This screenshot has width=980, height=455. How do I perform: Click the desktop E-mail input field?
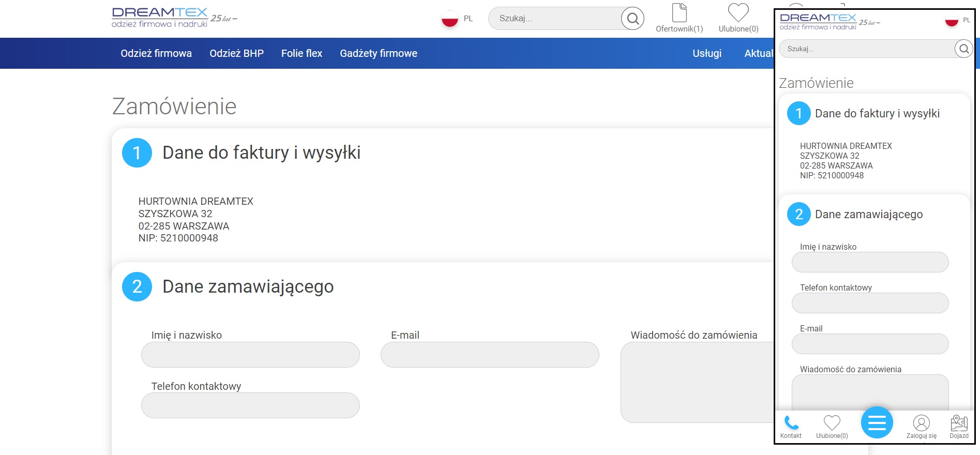[490, 355]
